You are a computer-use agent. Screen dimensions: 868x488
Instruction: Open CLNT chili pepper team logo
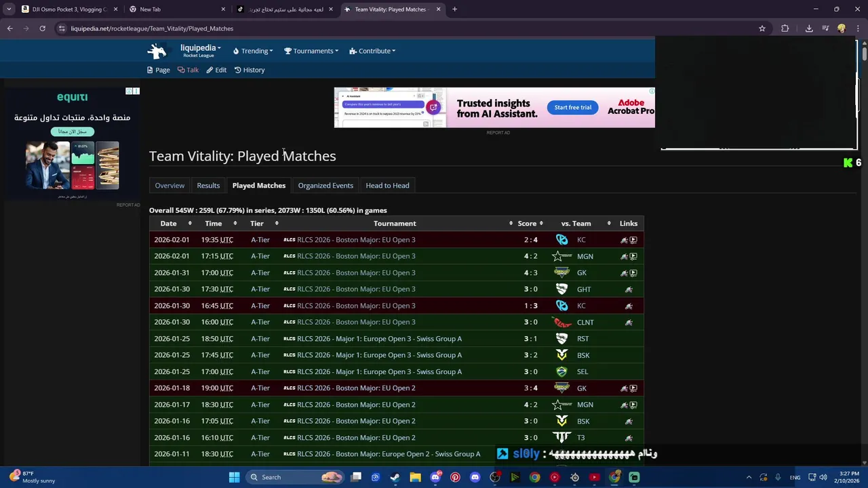561,323
